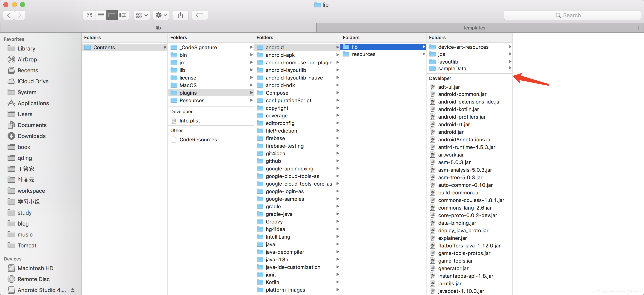
Task: Open AirDrop in the sidebar
Action: [27, 60]
